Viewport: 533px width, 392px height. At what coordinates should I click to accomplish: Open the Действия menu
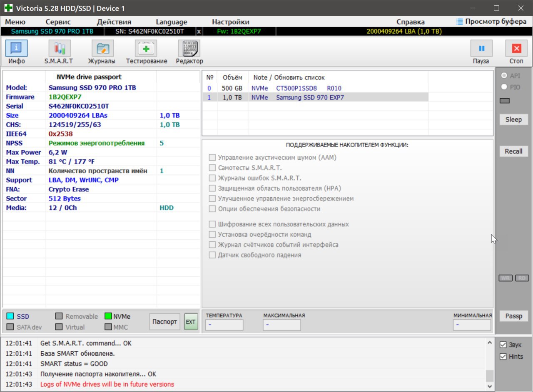[114, 22]
